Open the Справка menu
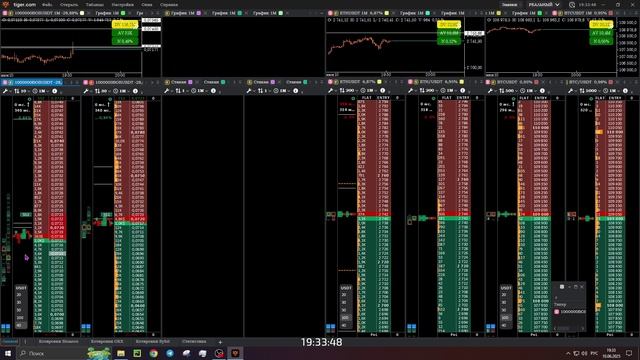 (x=169, y=4)
